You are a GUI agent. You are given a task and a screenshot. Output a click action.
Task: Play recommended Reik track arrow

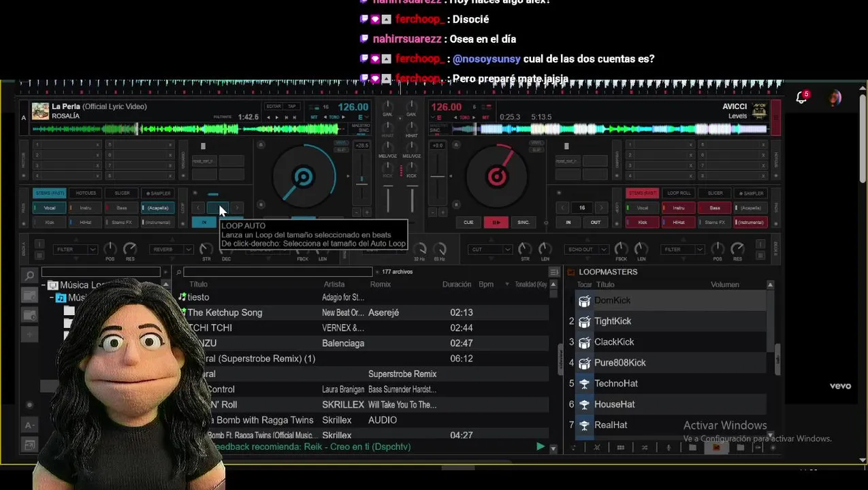point(541,446)
